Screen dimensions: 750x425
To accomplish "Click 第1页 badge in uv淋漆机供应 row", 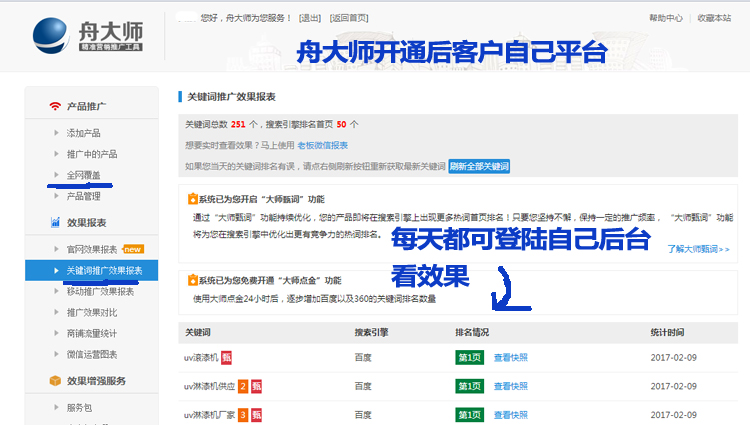I will coord(469,386).
